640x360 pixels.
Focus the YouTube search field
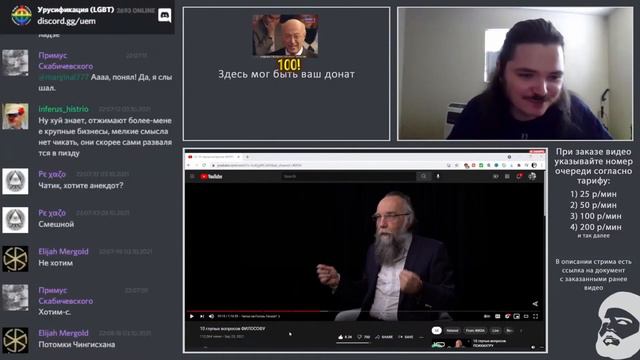348,176
